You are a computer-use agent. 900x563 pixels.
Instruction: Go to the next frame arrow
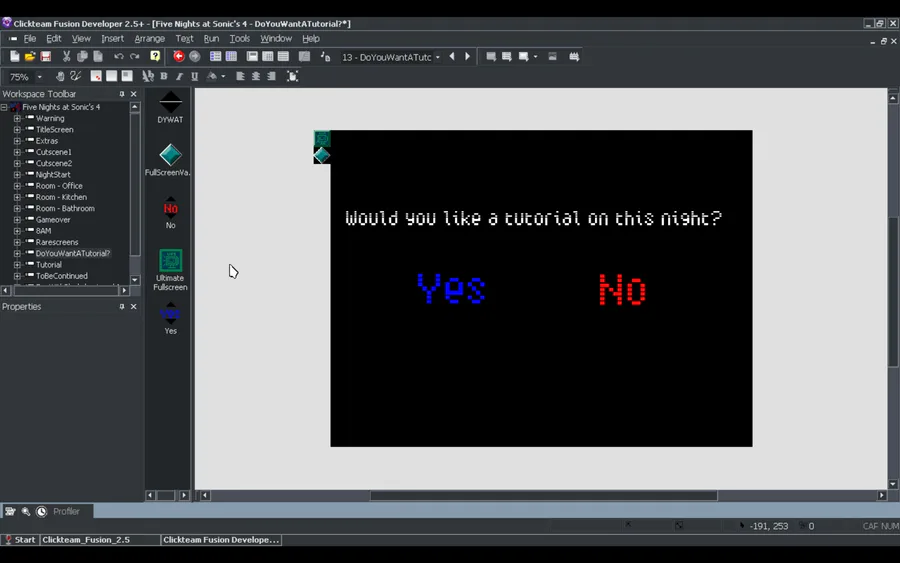467,56
